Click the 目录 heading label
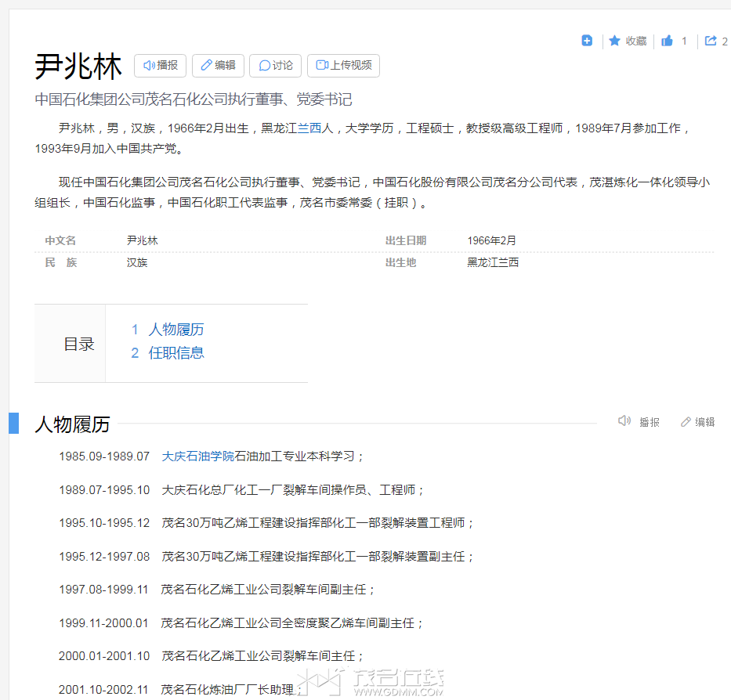The image size is (731, 700). click(79, 344)
